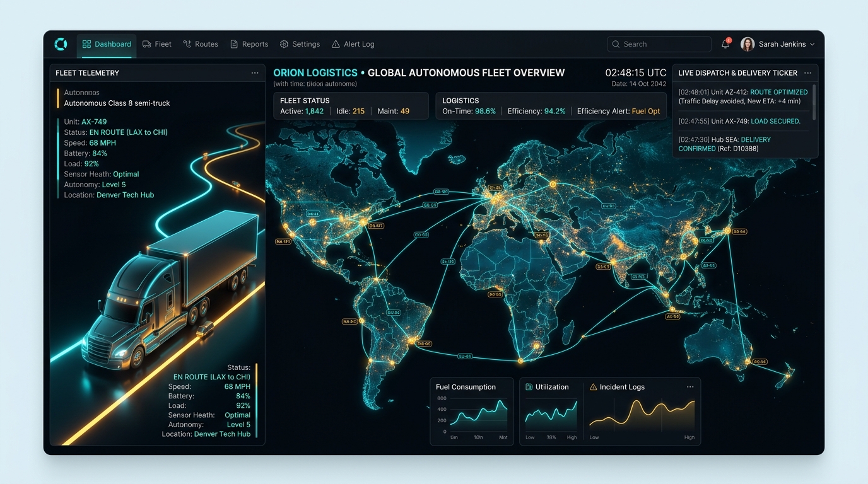Image resolution: width=868 pixels, height=484 pixels.
Task: Go to the Reports tab
Action: coord(249,44)
